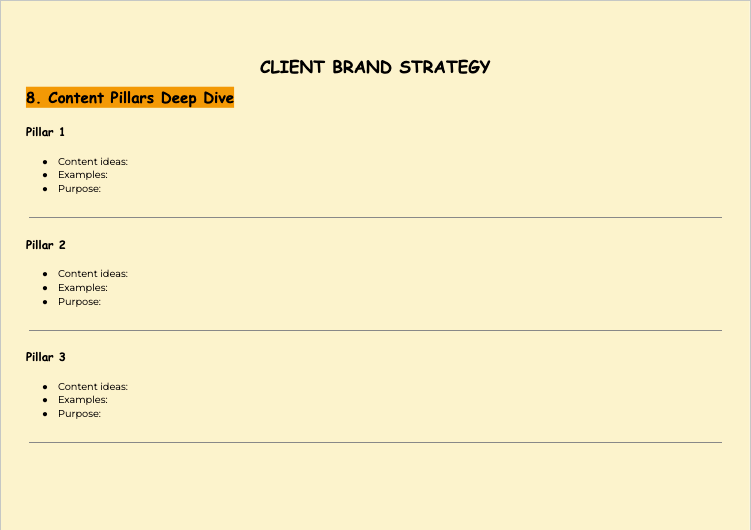Click the CLIENT BRAND STRATEGY title

(375, 67)
